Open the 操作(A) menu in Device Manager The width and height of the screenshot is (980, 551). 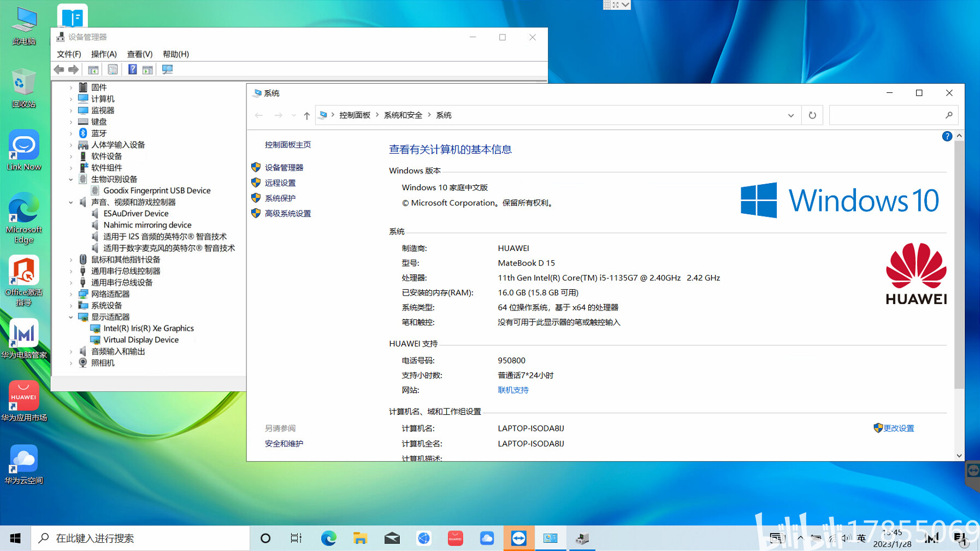(x=104, y=54)
